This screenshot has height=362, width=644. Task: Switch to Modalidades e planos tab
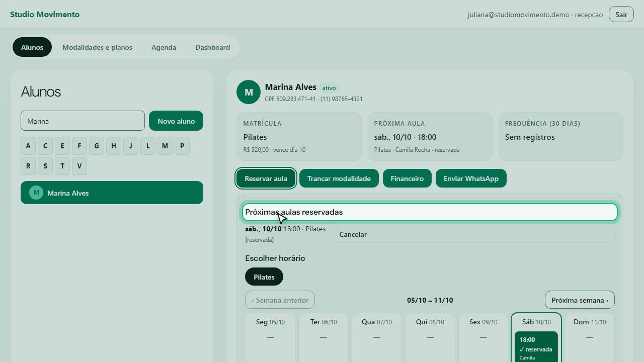(97, 47)
